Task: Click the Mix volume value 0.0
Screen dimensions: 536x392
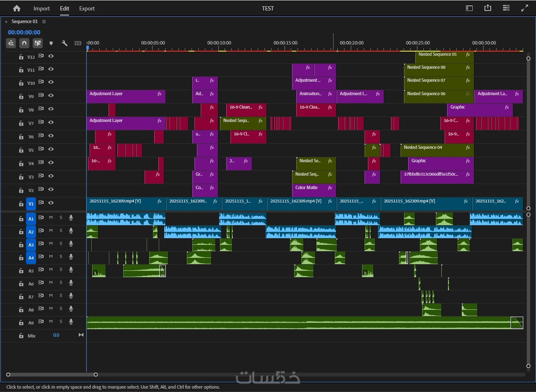Action: click(x=56, y=335)
